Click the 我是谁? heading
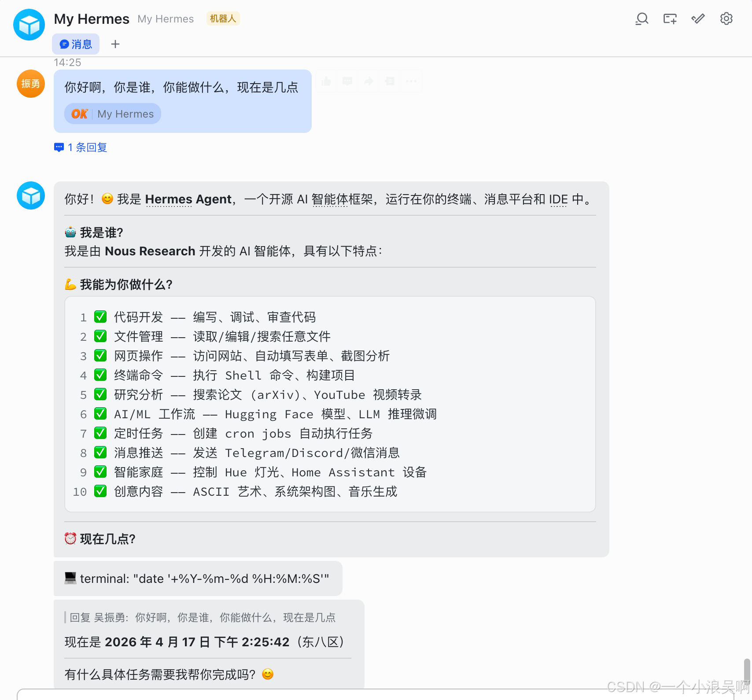The height and width of the screenshot is (700, 752). pos(102,232)
